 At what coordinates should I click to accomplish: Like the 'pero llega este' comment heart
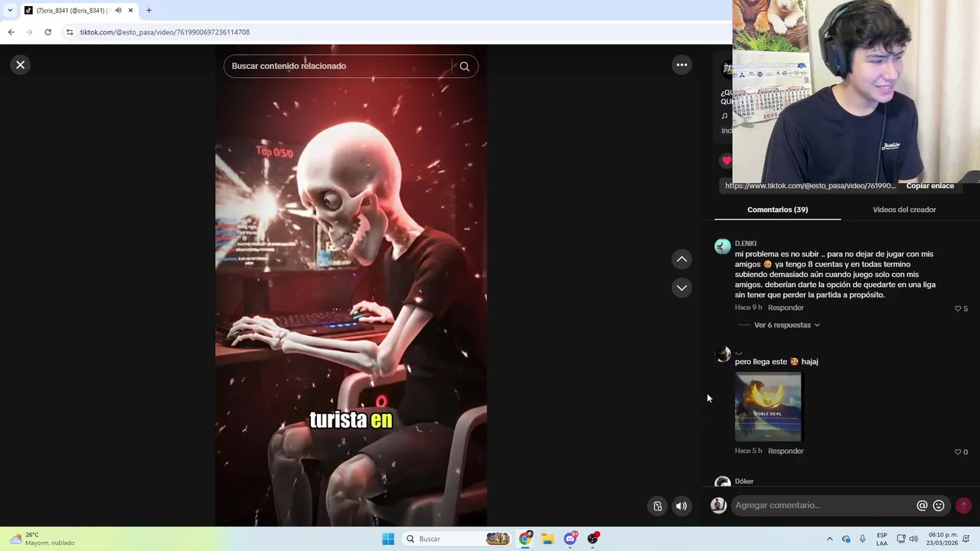958,452
